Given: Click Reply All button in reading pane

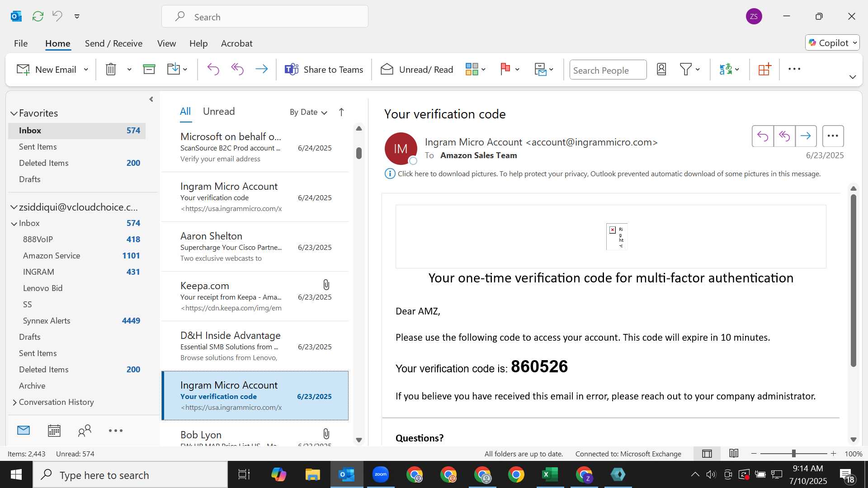Looking at the screenshot, I should 784,136.
